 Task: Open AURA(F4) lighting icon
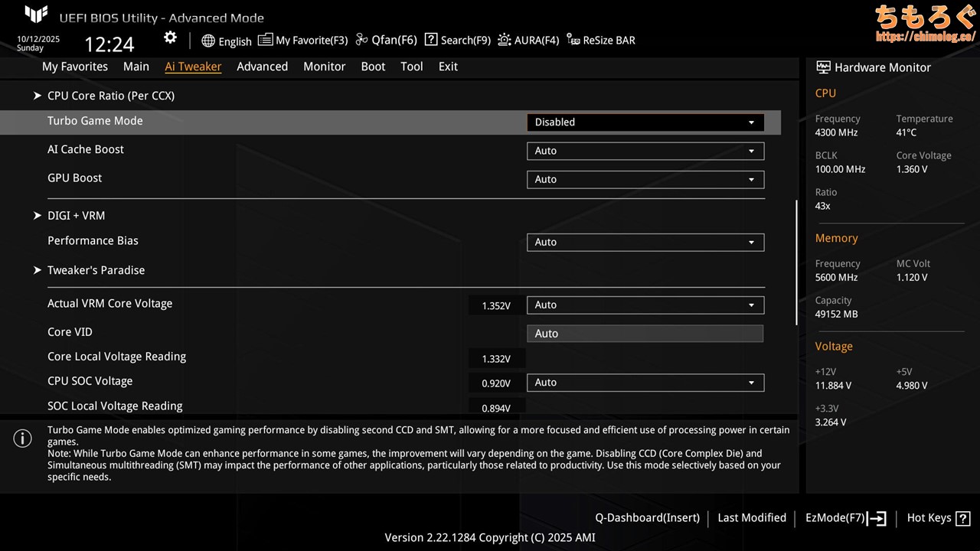tap(505, 40)
